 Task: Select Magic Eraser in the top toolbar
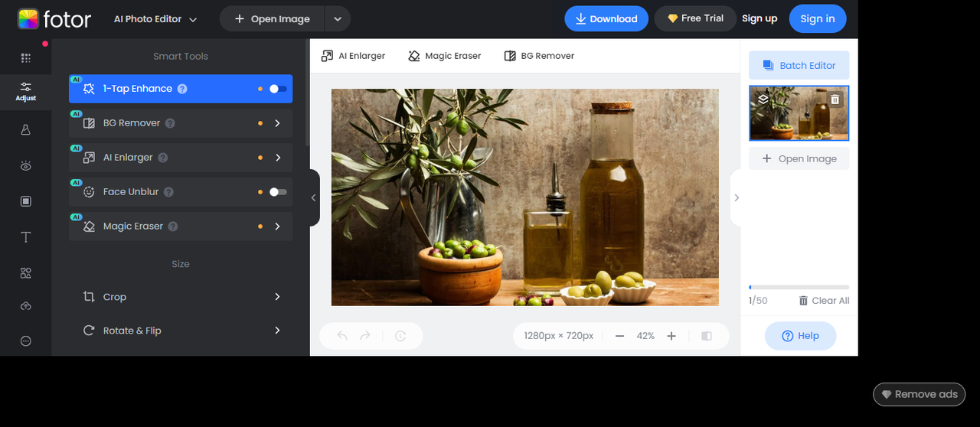(x=444, y=56)
